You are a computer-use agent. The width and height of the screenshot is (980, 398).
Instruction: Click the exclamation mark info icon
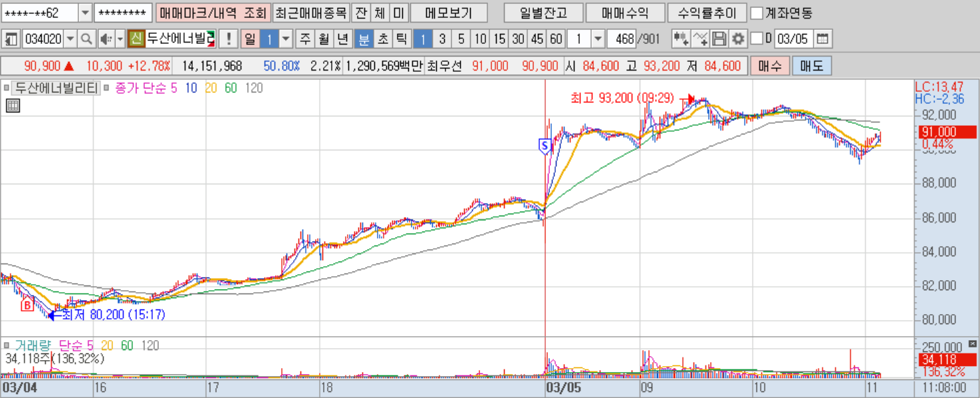pos(229,39)
